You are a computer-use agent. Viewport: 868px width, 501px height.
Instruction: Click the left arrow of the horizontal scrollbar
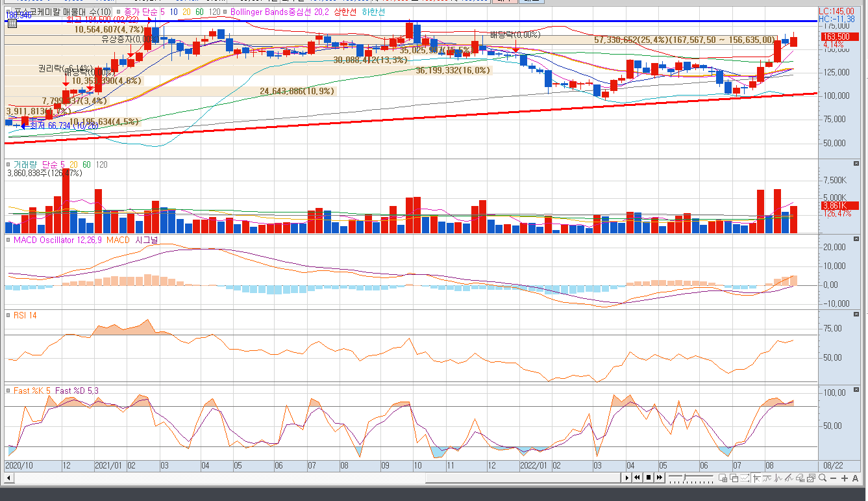pyautogui.click(x=8, y=478)
